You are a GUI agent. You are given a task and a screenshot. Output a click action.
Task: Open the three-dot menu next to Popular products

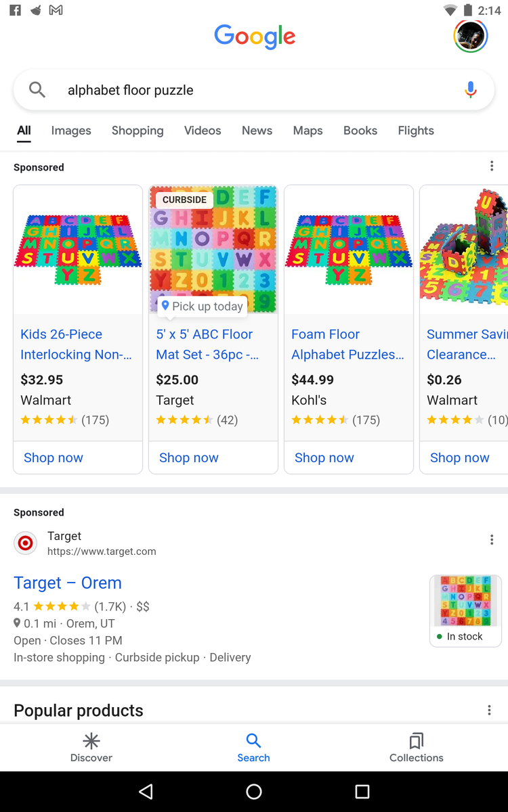tap(489, 710)
